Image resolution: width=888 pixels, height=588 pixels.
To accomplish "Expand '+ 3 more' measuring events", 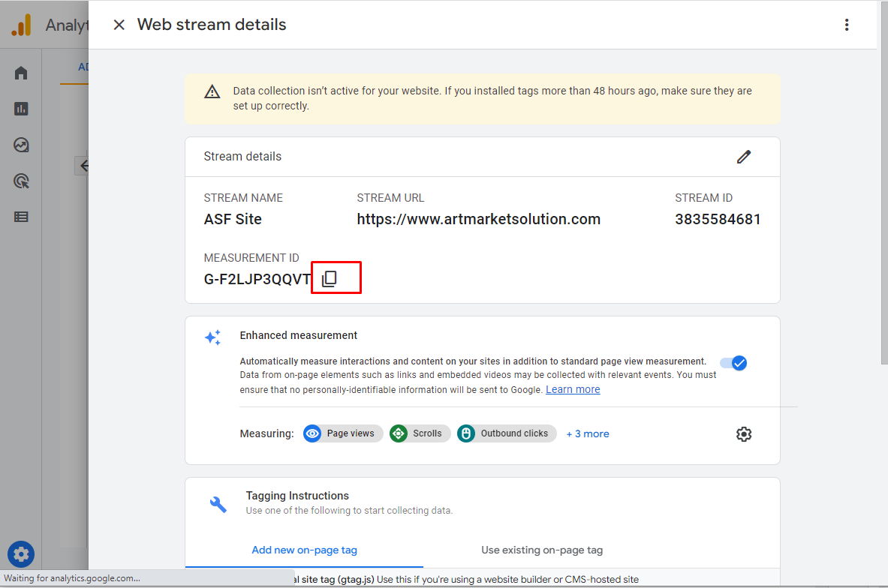I will coord(588,434).
